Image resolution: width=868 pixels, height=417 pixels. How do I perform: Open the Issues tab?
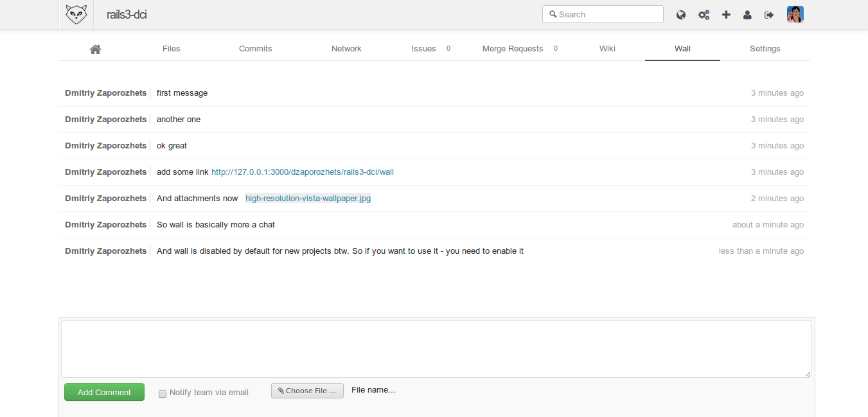(x=423, y=48)
